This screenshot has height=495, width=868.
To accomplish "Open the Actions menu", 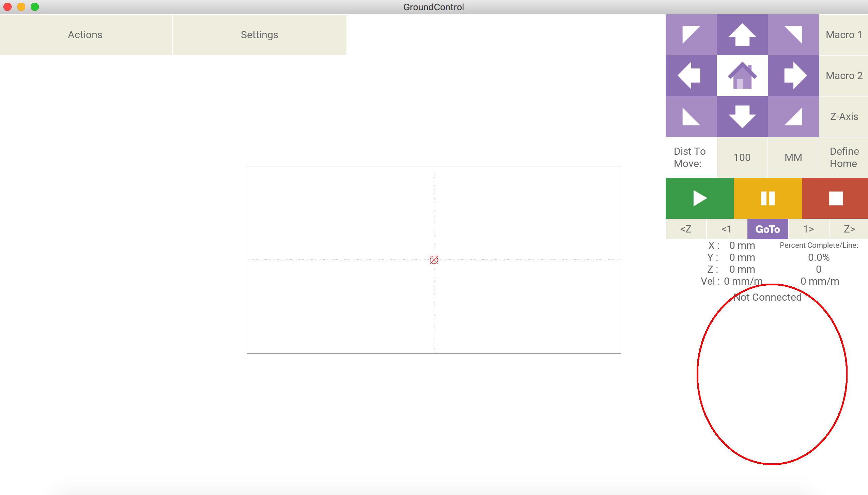I will (x=85, y=34).
